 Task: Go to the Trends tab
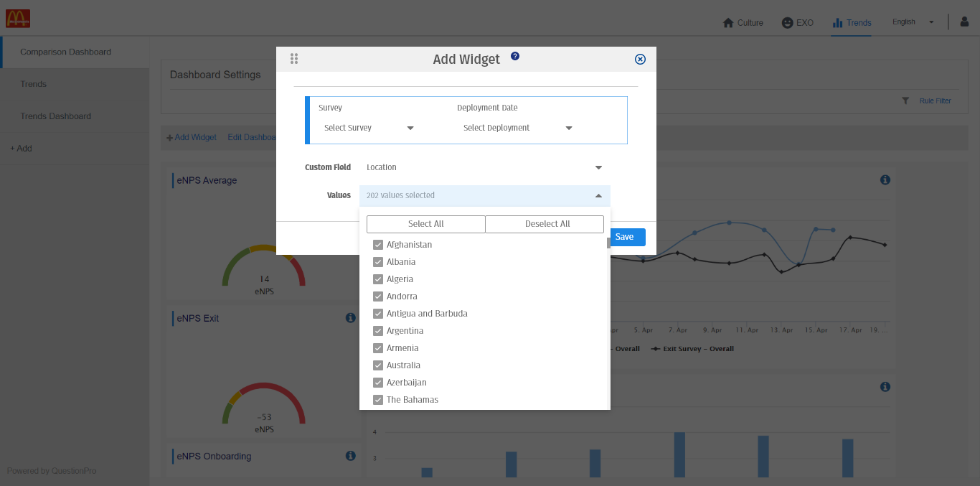click(852, 23)
